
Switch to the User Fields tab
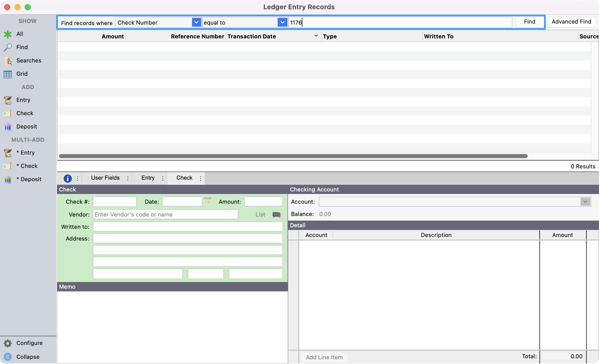pos(105,178)
